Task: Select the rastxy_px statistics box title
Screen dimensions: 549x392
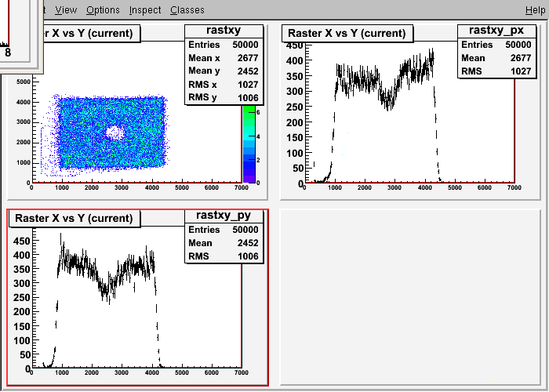Action: tap(496, 31)
